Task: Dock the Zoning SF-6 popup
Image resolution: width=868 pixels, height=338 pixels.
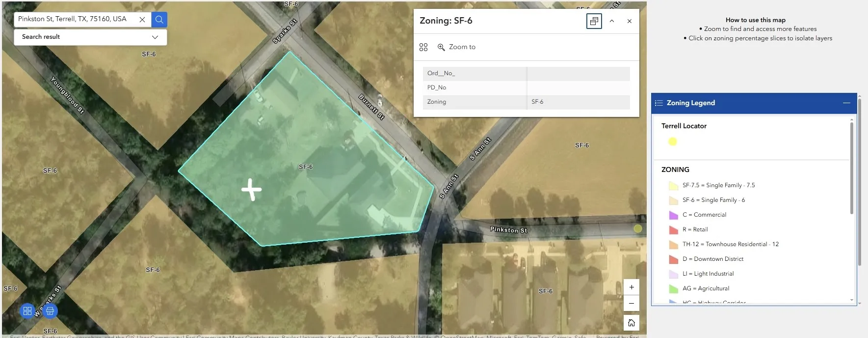Action: 594,21
